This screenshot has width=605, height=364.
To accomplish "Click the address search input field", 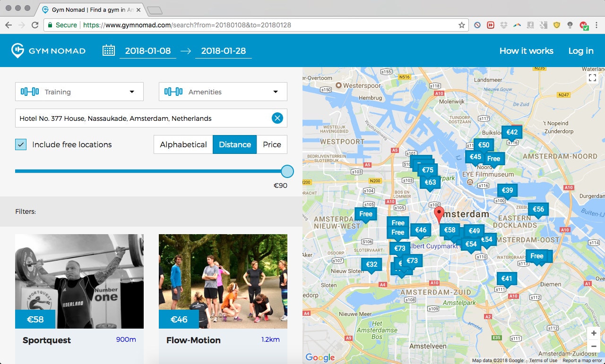I will (151, 118).
